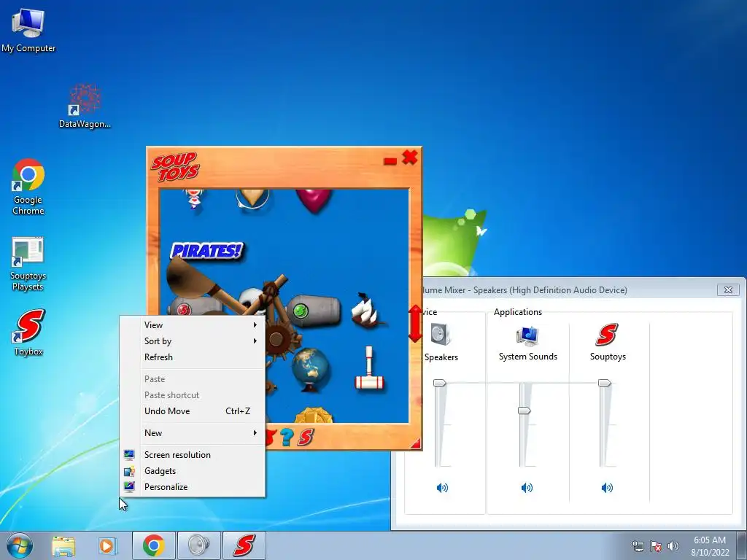The width and height of the screenshot is (747, 560).
Task: Mute Souptoys in Volume Mixer
Action: coord(607,488)
